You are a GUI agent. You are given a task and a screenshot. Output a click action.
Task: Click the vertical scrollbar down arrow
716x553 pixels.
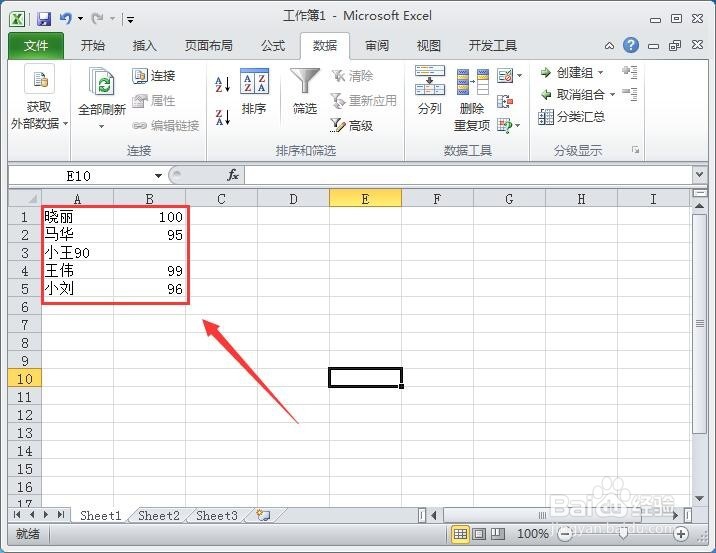point(699,499)
